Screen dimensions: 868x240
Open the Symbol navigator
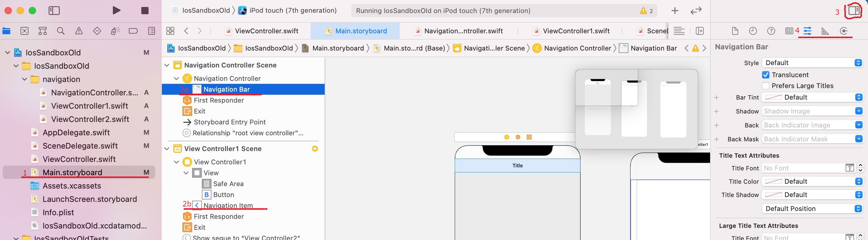42,31
